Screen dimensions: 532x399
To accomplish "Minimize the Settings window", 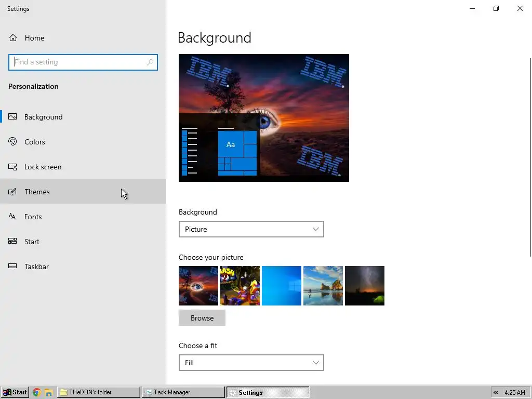I will pos(472,8).
